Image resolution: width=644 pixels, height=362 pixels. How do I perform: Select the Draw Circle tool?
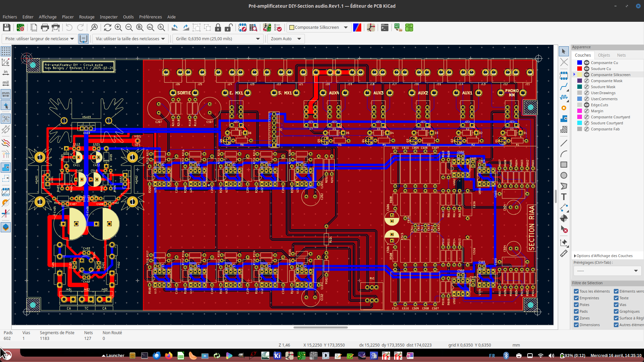564,175
